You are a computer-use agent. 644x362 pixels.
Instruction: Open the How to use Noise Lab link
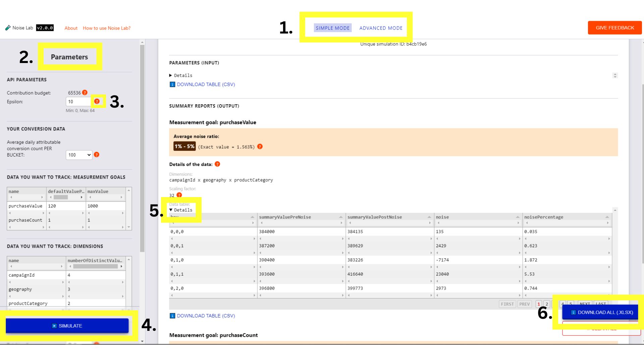[x=107, y=28]
